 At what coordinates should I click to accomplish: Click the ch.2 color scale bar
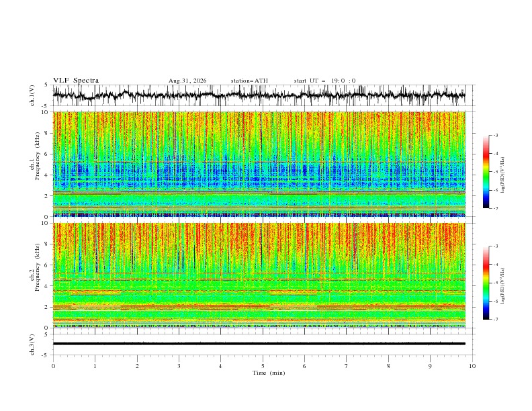[x=486, y=283]
